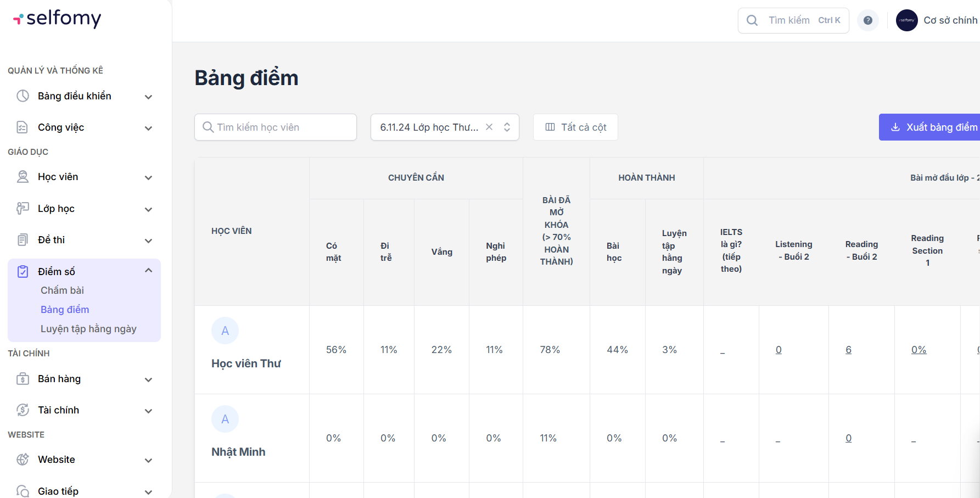
Task: Click the global Tìm kiếm search box
Action: 793,20
